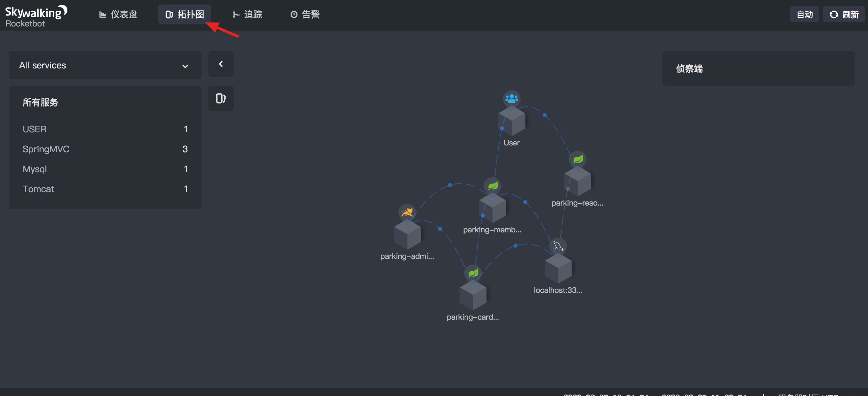Open the All services dropdown
Image resolution: width=868 pixels, height=396 pixels.
(x=105, y=65)
